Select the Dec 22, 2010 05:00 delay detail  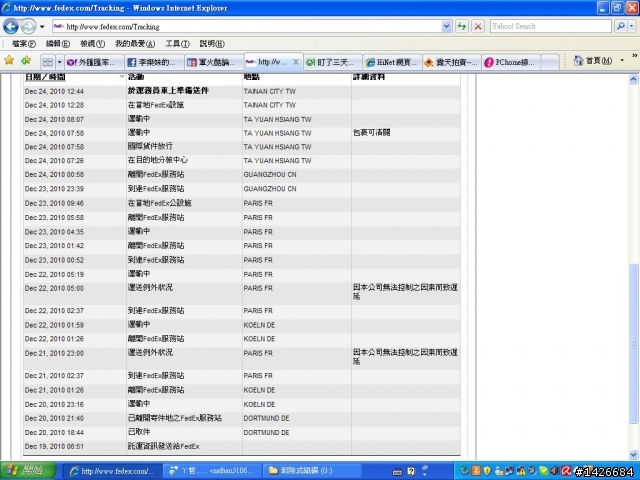[405, 291]
